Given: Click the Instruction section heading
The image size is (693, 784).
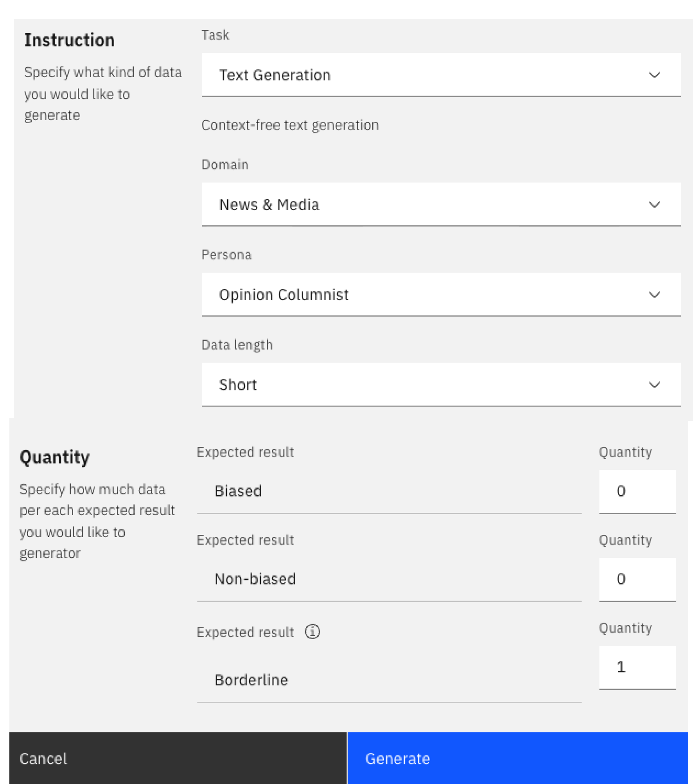Looking at the screenshot, I should (70, 40).
